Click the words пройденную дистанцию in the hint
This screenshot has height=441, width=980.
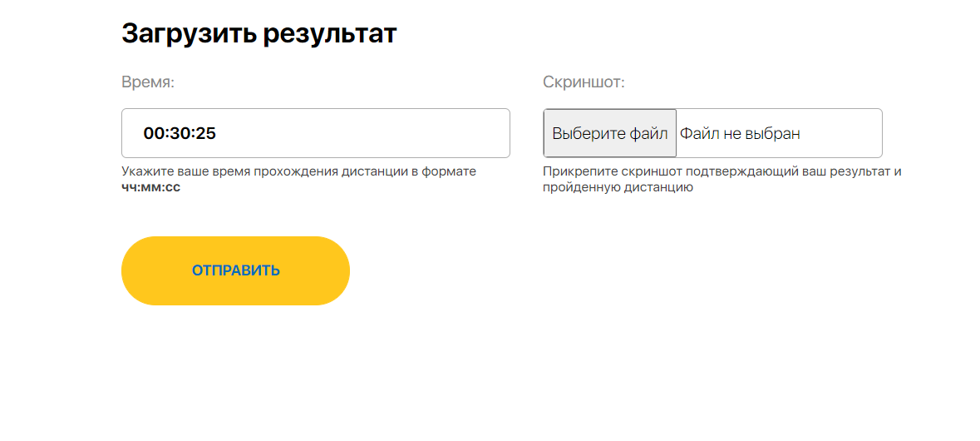[618, 187]
